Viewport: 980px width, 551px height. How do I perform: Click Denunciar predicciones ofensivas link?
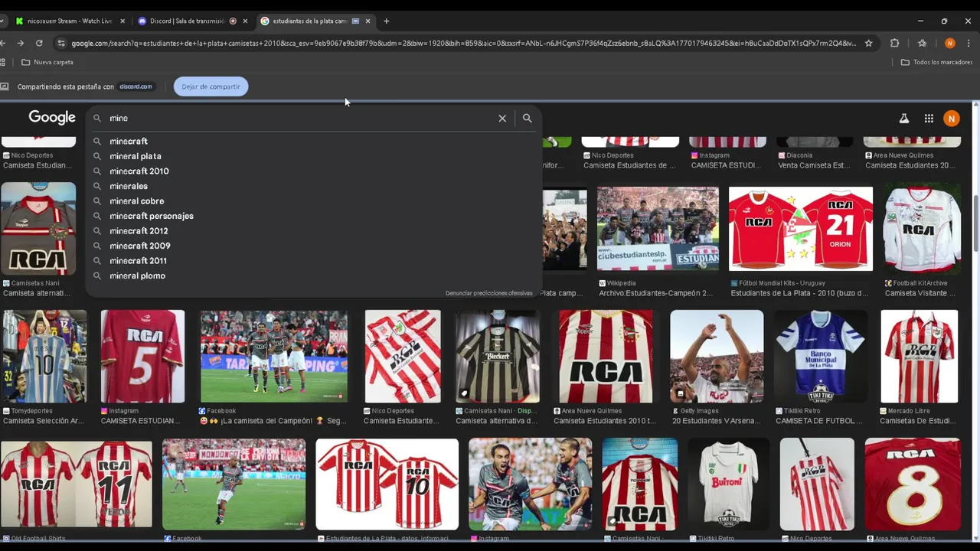click(488, 293)
